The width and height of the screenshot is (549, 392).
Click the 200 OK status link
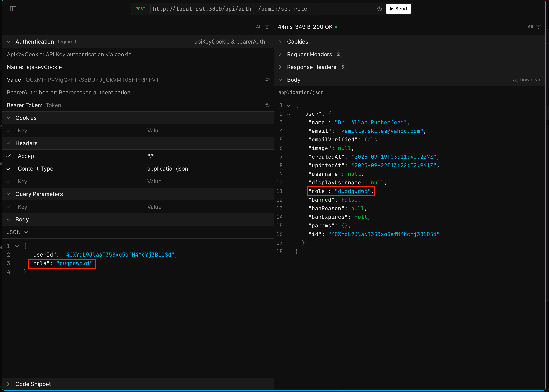coord(323,27)
